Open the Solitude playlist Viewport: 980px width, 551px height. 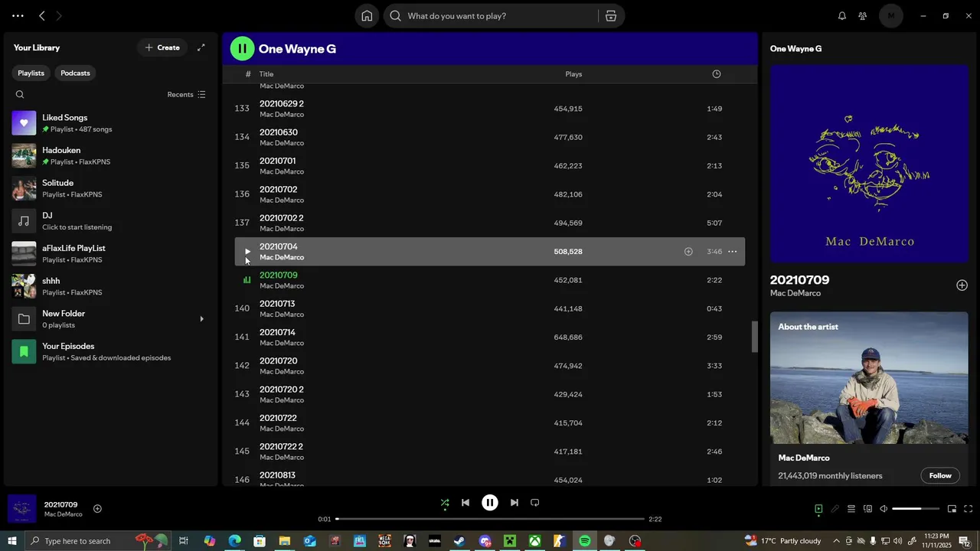point(111,188)
